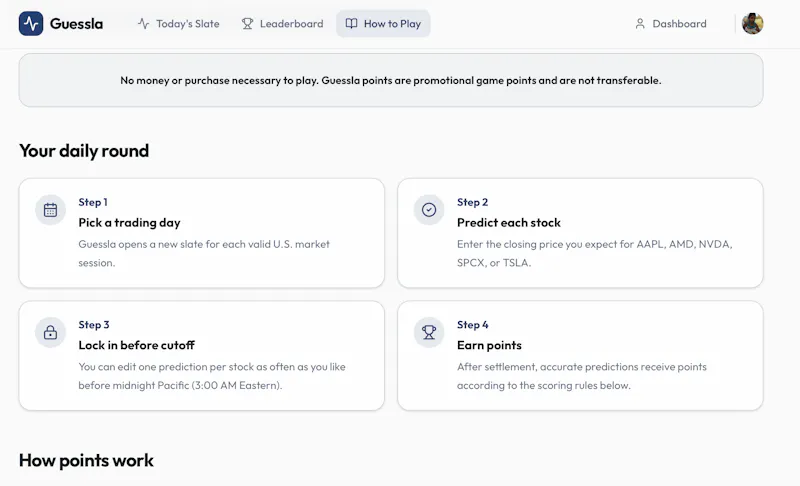Select the 'Pick a trading day' heading

click(129, 223)
